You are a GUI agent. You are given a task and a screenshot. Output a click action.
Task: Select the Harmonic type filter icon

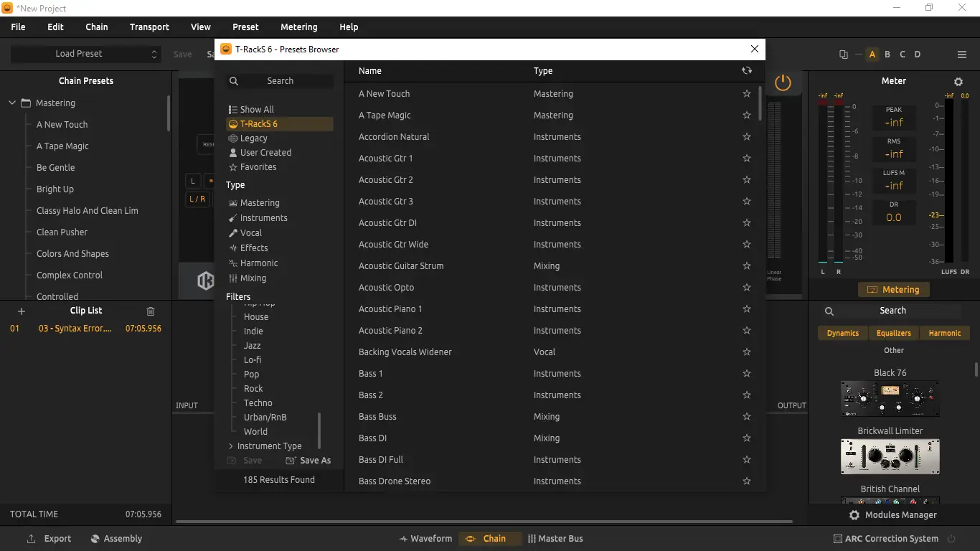point(233,263)
